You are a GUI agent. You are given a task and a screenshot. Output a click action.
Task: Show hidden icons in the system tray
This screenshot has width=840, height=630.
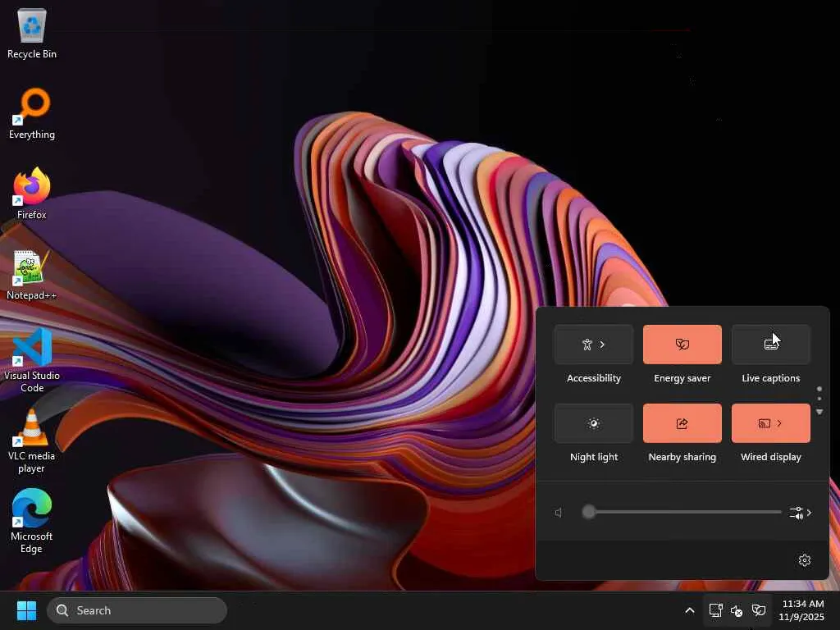(x=689, y=610)
